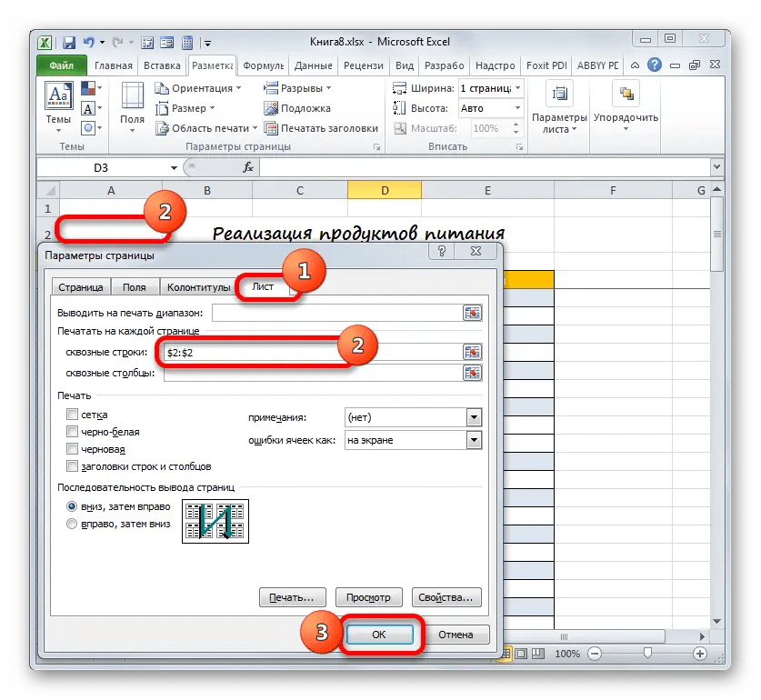
Task: Click the OK button
Action: point(381,635)
